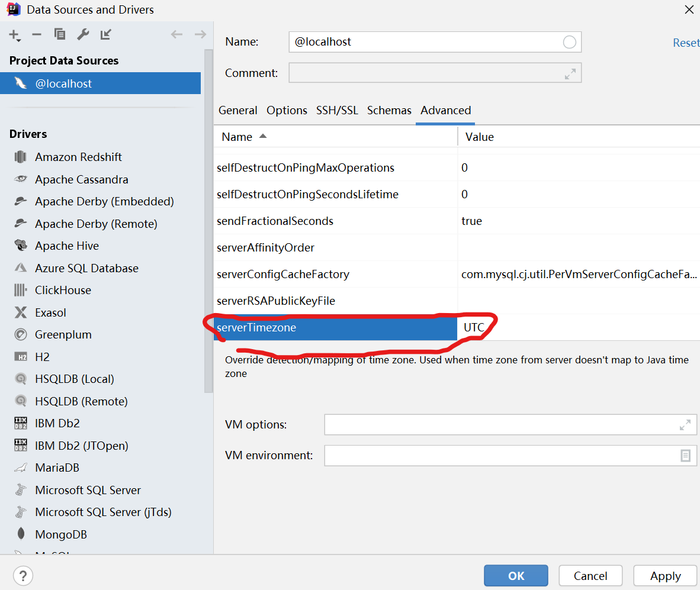Select Exasol driver

[x=50, y=312]
